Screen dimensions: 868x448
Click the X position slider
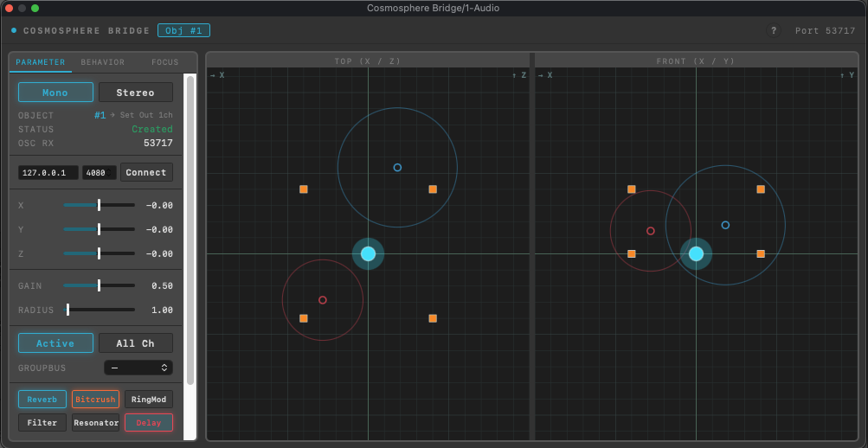tap(99, 205)
